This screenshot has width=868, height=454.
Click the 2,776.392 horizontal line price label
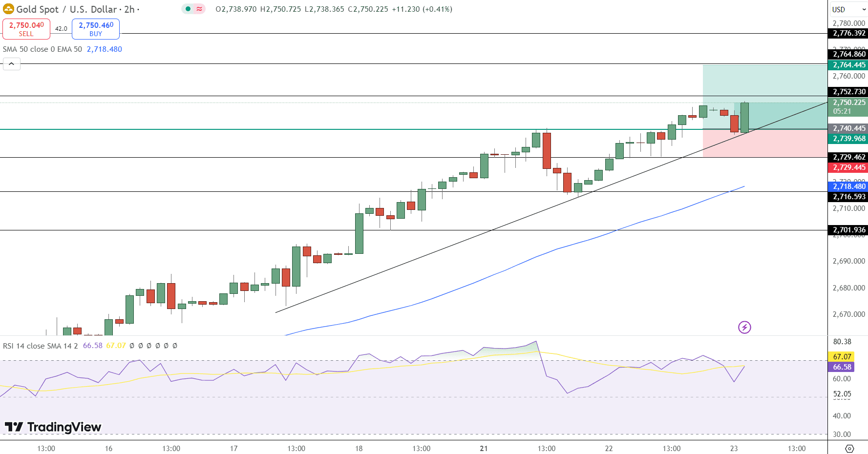coord(849,33)
